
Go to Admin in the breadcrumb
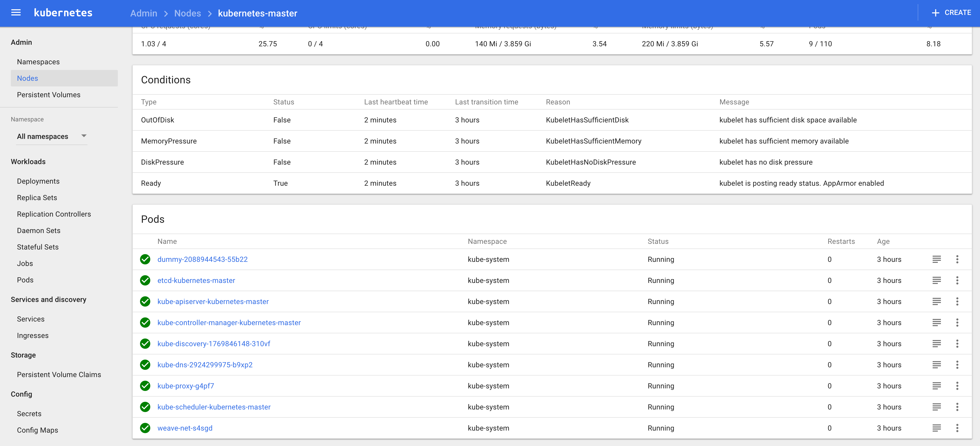[x=143, y=13]
